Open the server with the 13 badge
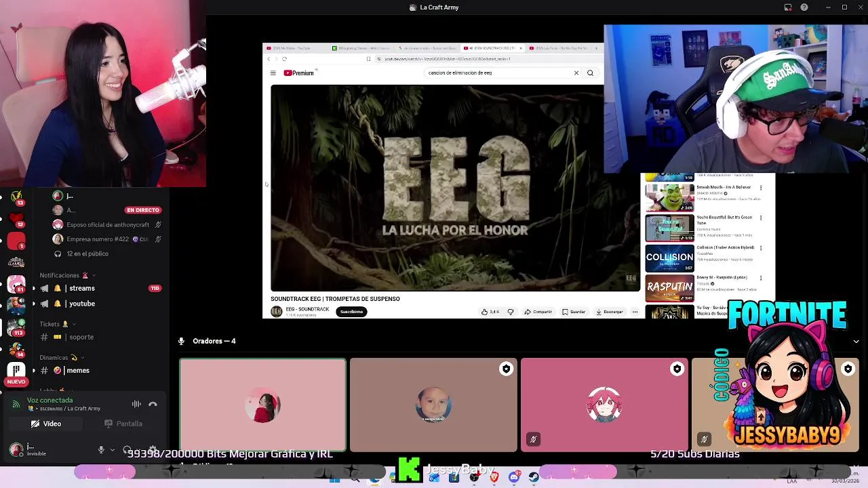The width and height of the screenshot is (868, 488). 16,197
